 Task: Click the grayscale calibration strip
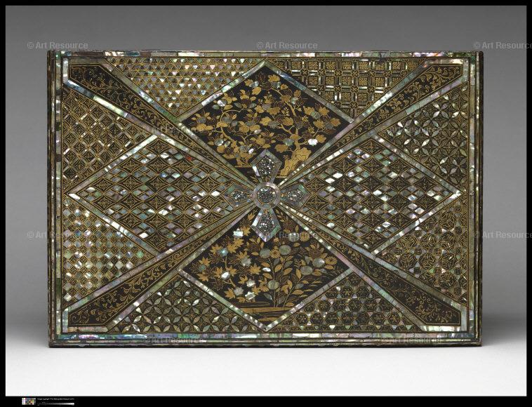tap(55, 403)
